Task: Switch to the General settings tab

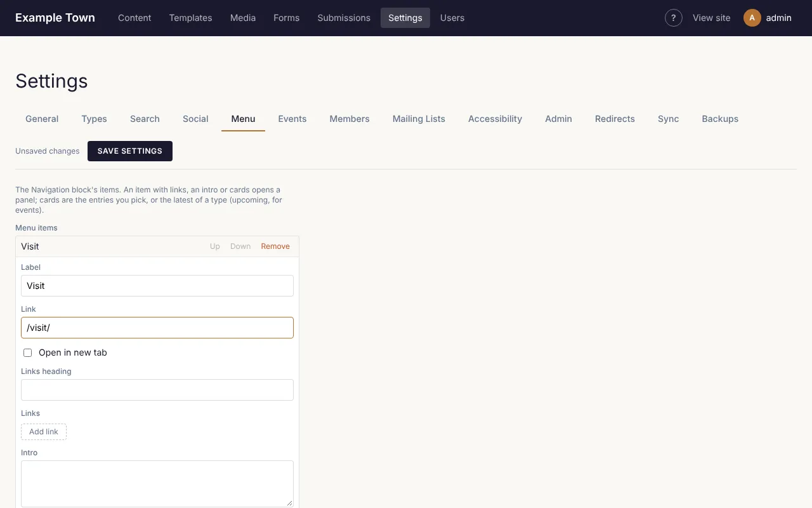Action: (x=42, y=119)
